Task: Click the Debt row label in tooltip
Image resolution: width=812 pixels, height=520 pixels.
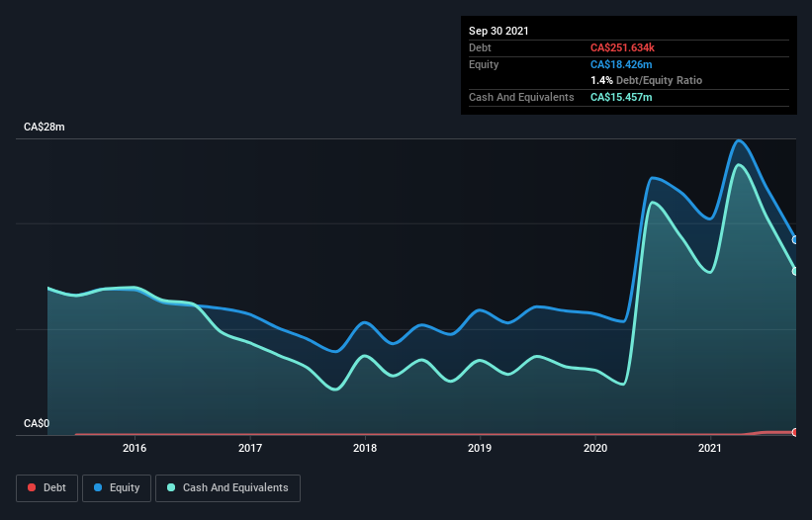Action: point(480,48)
